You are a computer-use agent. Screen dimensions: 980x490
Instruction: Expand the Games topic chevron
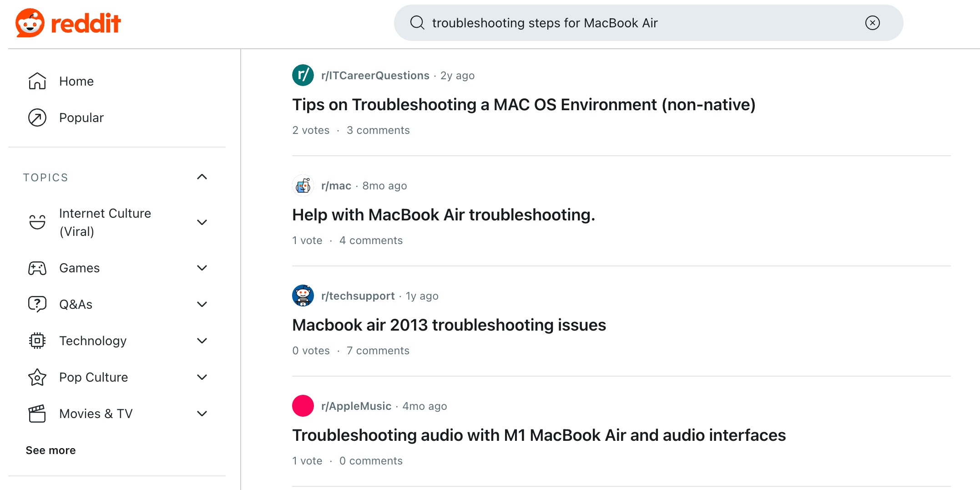[x=202, y=268]
